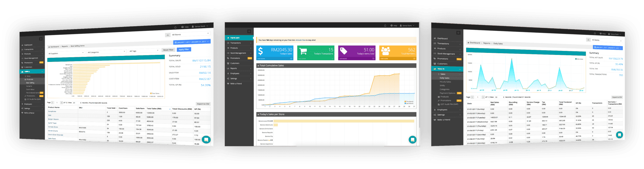Click VIEW MORE on Total Members card
Image resolution: width=644 pixels, height=169 pixels.
384,59
